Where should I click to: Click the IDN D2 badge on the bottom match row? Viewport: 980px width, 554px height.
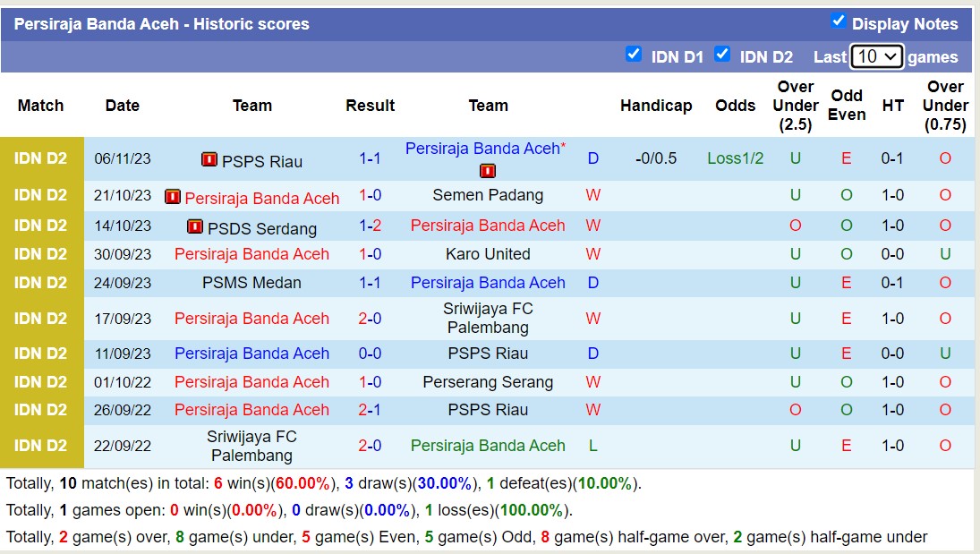click(x=38, y=445)
